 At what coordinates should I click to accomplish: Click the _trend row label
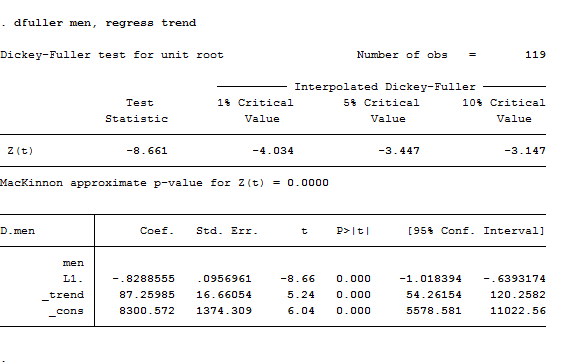coord(63,295)
